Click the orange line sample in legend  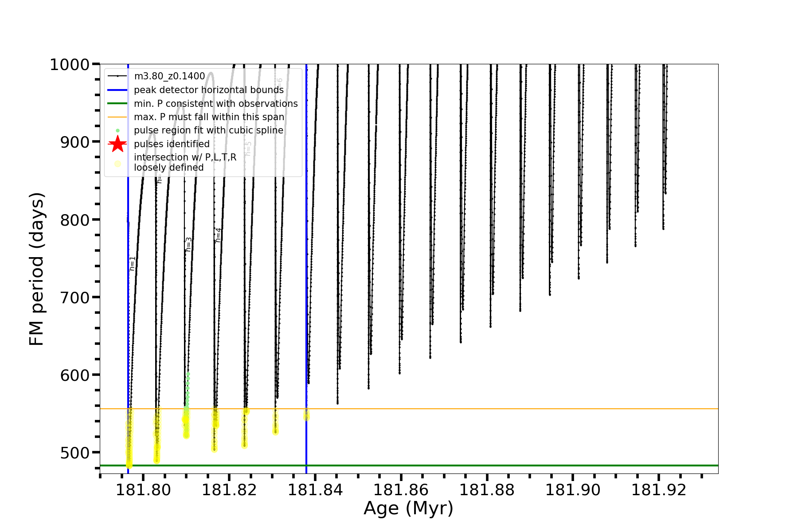point(117,117)
